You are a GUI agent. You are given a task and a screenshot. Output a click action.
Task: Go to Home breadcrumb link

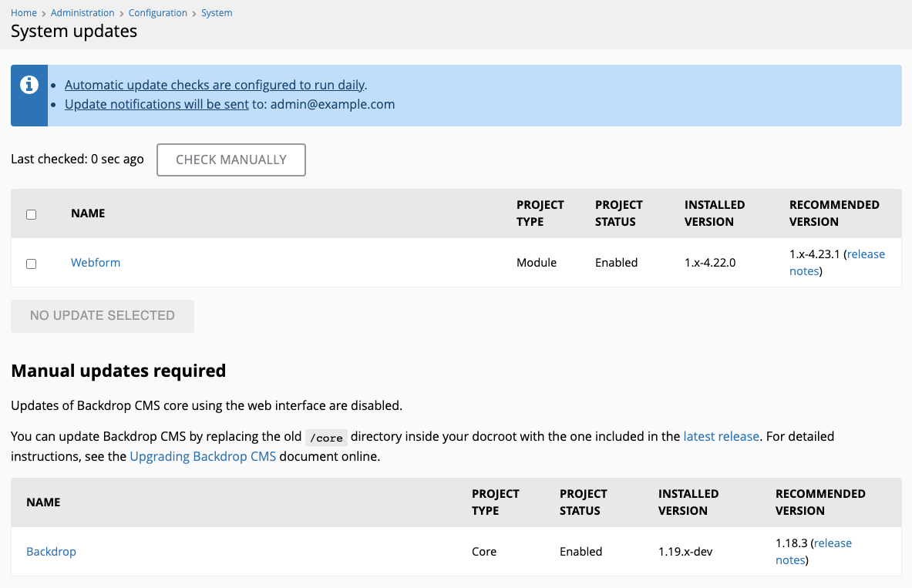[x=24, y=13]
